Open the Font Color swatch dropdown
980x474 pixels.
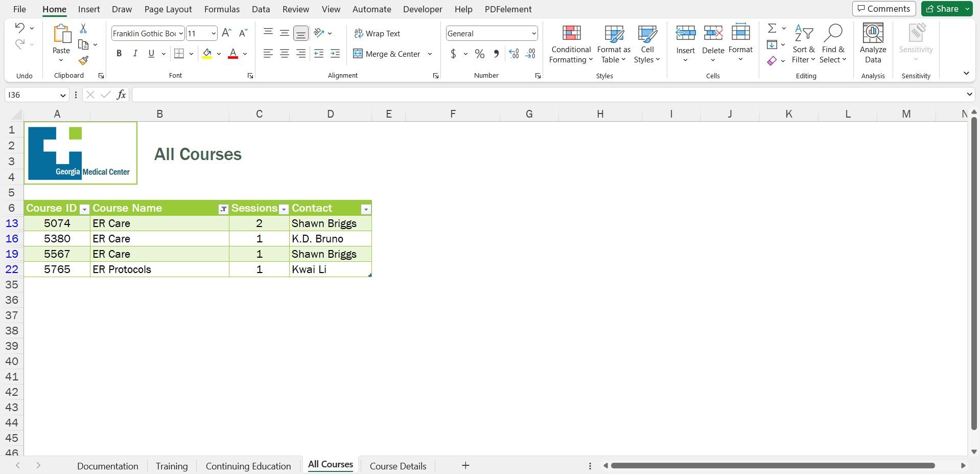[x=244, y=53]
